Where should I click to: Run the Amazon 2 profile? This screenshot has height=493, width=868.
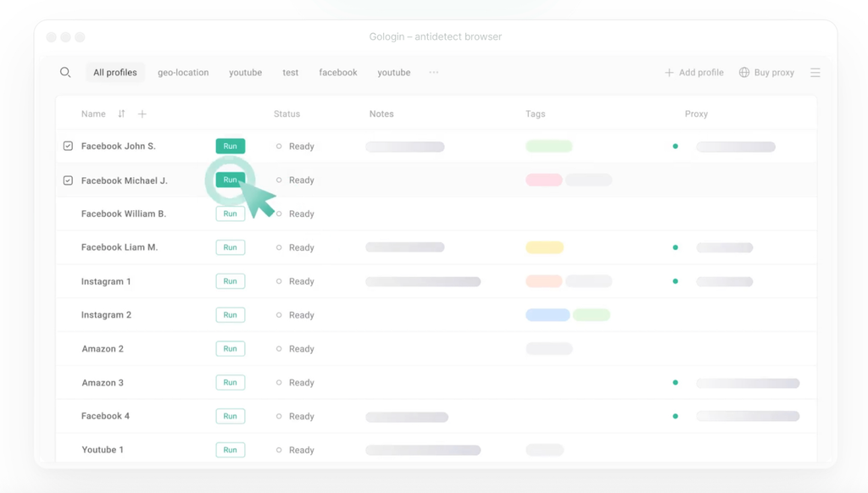tap(231, 349)
